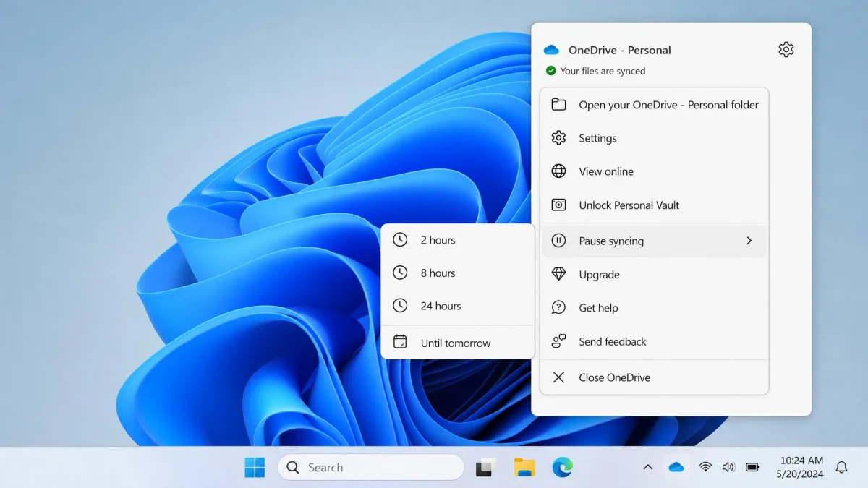868x488 pixels.
Task: Click the diamond icon beside Upgrade
Action: [558, 275]
